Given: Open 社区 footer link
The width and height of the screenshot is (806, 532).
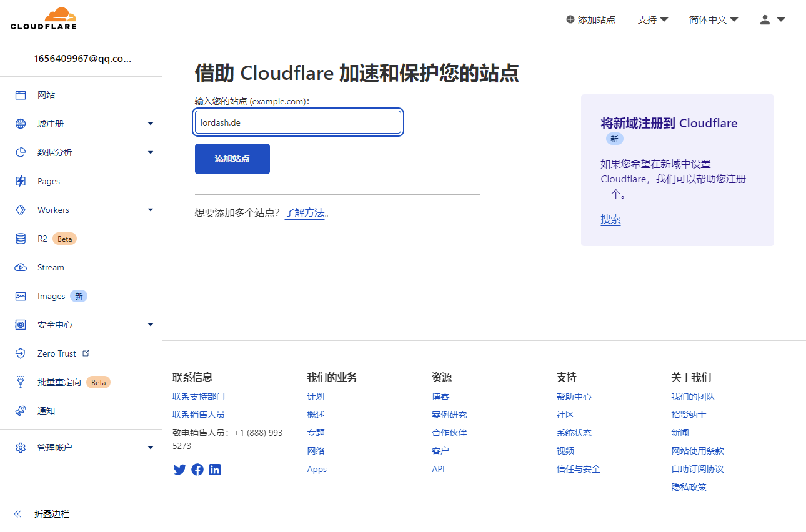Looking at the screenshot, I should point(565,415).
